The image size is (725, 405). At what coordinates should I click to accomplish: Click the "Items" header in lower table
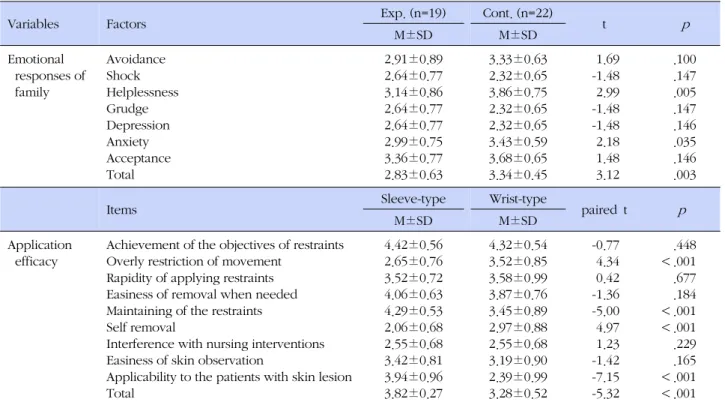(x=122, y=210)
